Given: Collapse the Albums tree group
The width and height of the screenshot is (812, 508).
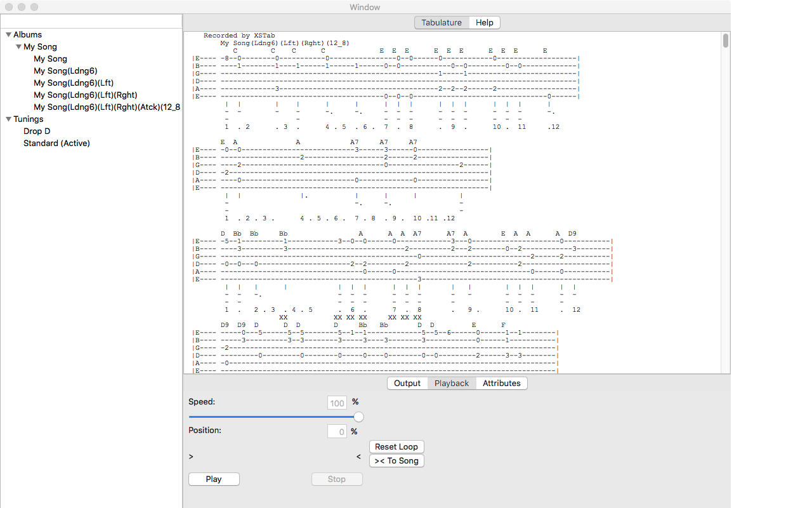Looking at the screenshot, I should tap(8, 35).
